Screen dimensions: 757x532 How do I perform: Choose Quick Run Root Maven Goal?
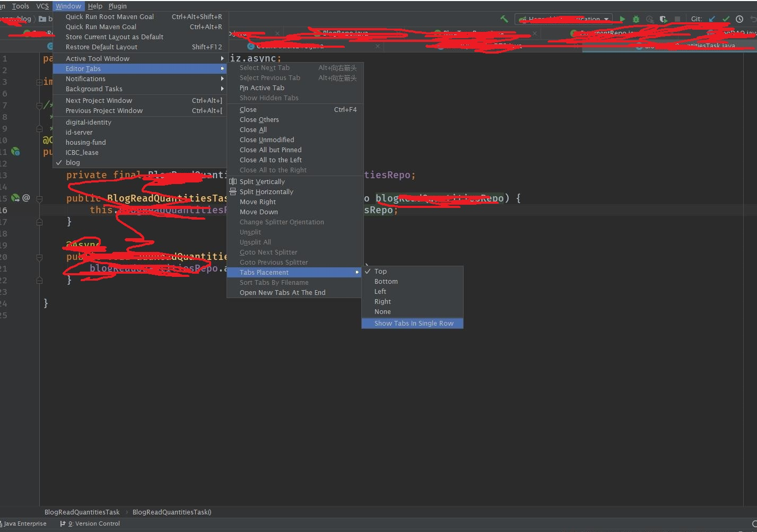[140, 16]
